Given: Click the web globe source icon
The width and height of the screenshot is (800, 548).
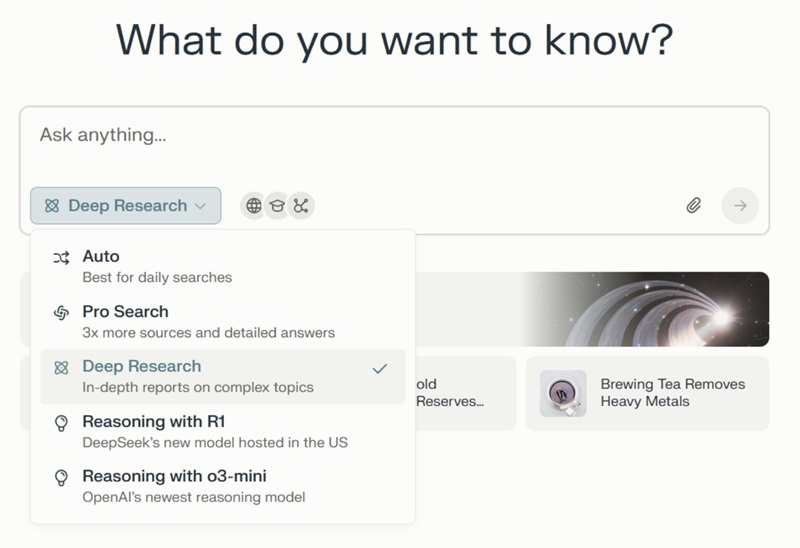Looking at the screenshot, I should [254, 206].
